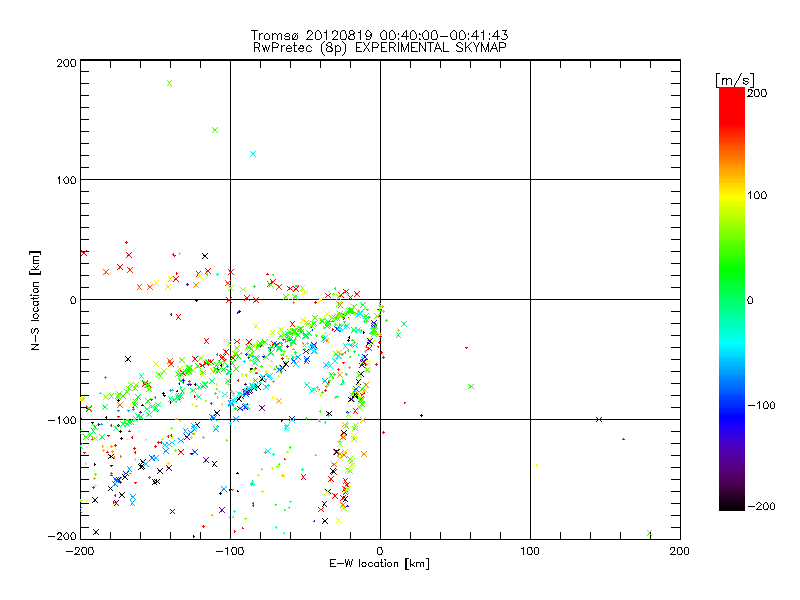
Task: Select the -100 tick label on the E-W axis
Action: click(x=230, y=551)
